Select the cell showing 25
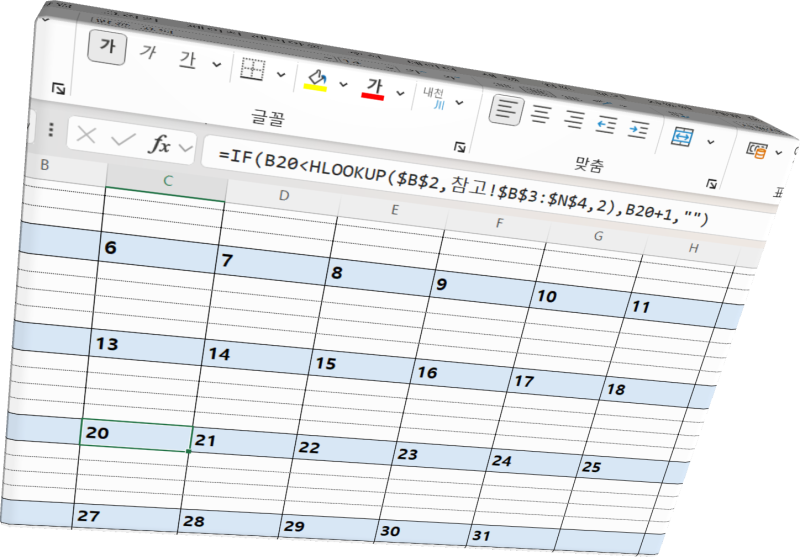800x557 pixels. [623, 470]
